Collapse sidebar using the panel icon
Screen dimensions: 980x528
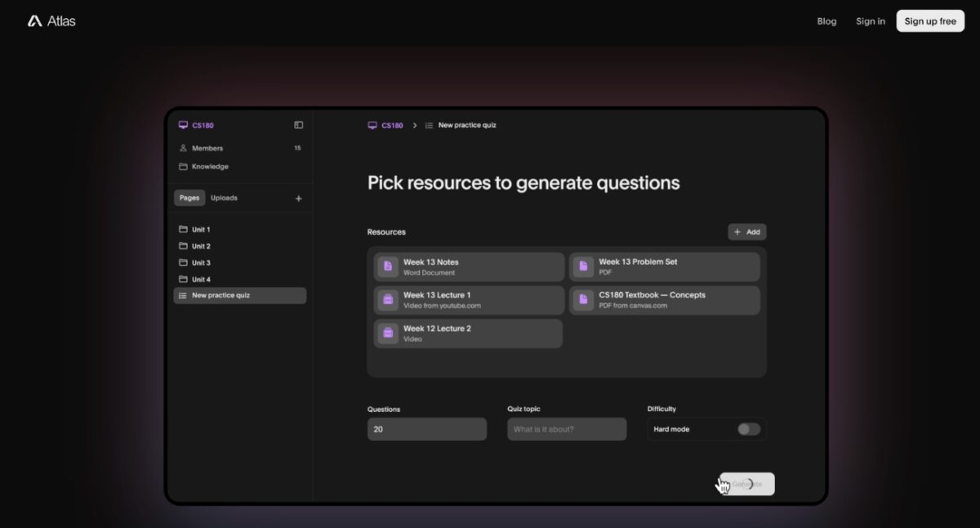[x=299, y=125]
